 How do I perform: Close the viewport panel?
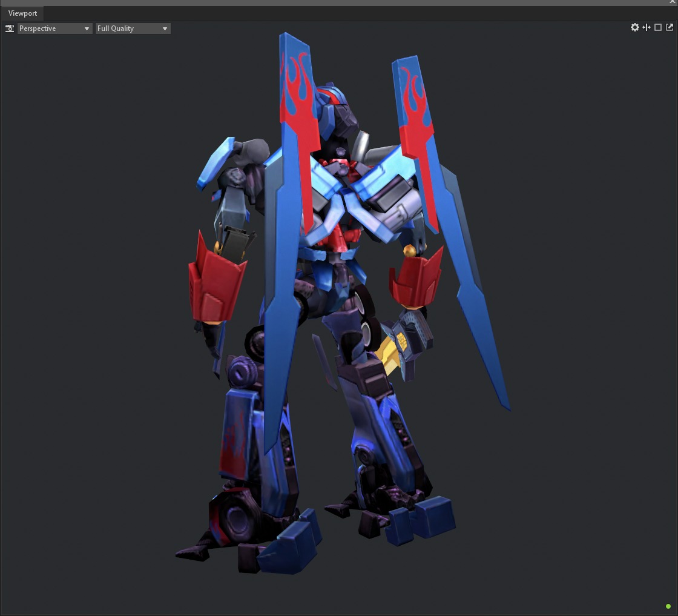[x=673, y=2]
